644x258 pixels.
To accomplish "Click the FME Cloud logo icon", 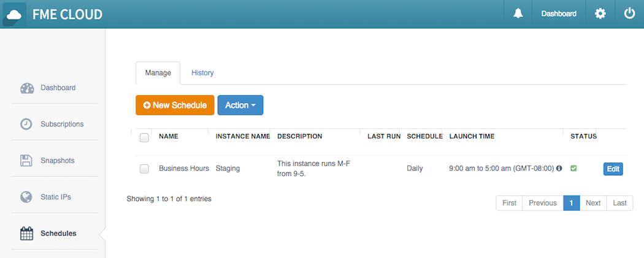I will (14, 14).
